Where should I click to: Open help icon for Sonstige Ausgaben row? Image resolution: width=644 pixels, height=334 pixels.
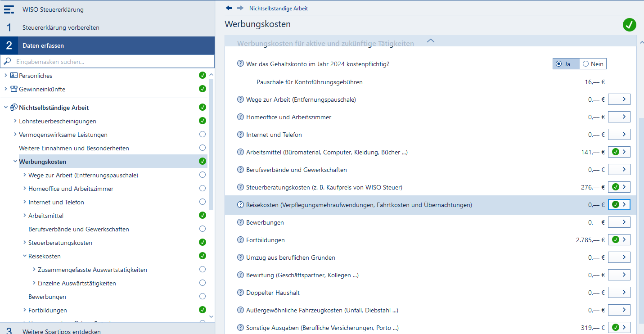(x=240, y=328)
